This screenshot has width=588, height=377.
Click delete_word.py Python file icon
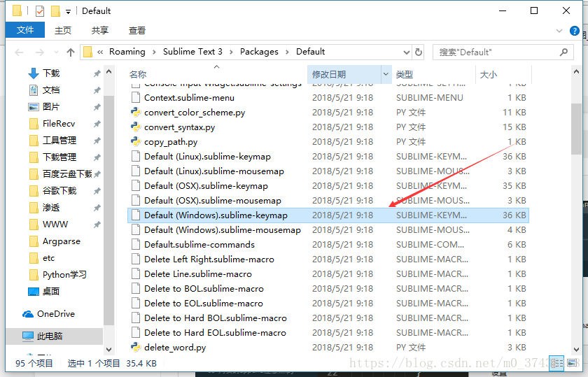click(135, 347)
